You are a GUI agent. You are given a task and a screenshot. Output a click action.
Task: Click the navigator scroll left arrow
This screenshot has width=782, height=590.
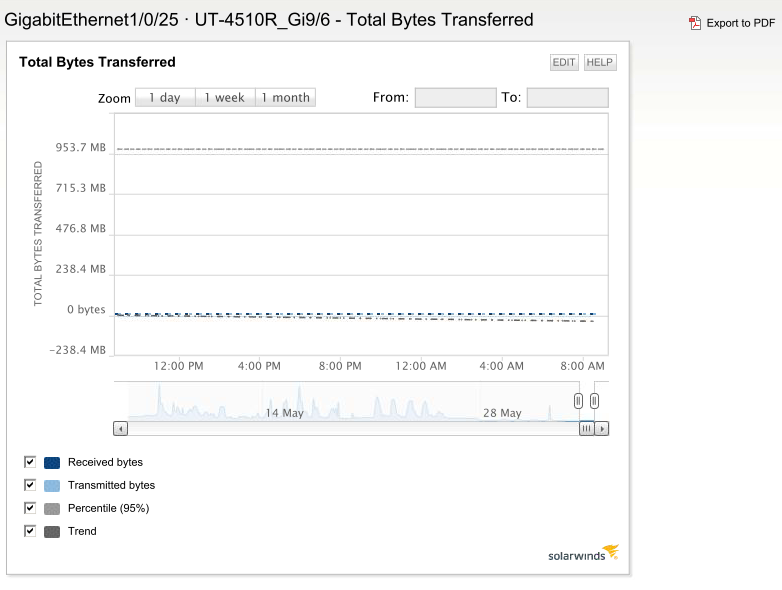coord(120,428)
